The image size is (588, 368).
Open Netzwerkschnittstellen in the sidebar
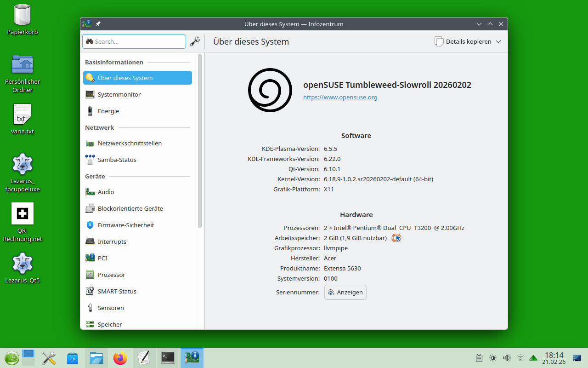coord(130,143)
